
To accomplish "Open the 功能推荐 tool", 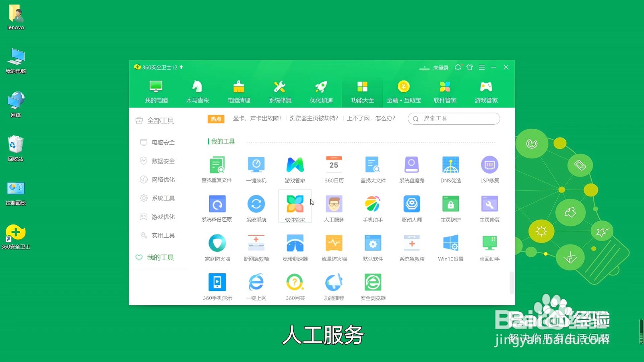I will pyautogui.click(x=334, y=287).
